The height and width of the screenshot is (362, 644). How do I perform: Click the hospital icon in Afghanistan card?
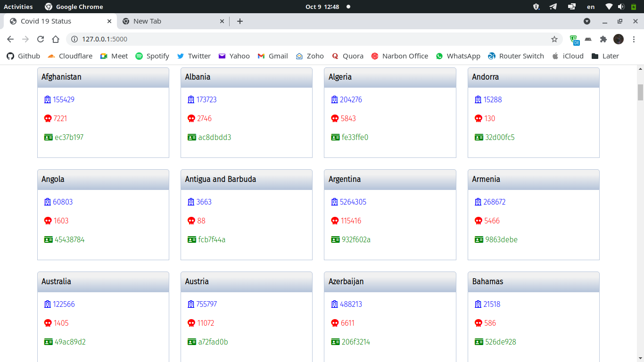(x=48, y=99)
